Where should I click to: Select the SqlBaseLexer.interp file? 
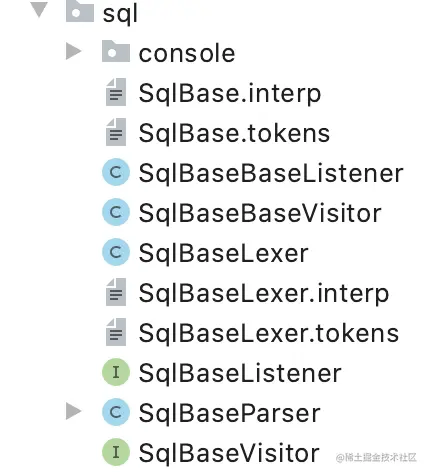(264, 293)
